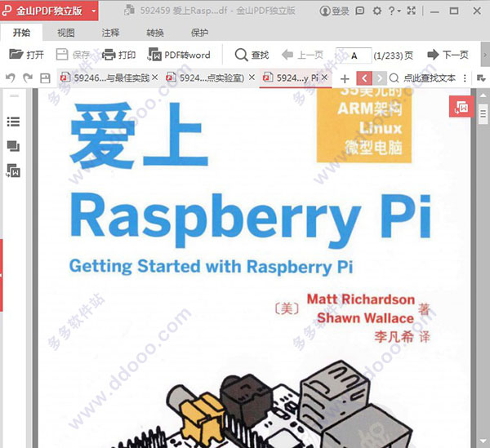
Task: Switch to the 保护 ribbon tab
Action: point(199,33)
